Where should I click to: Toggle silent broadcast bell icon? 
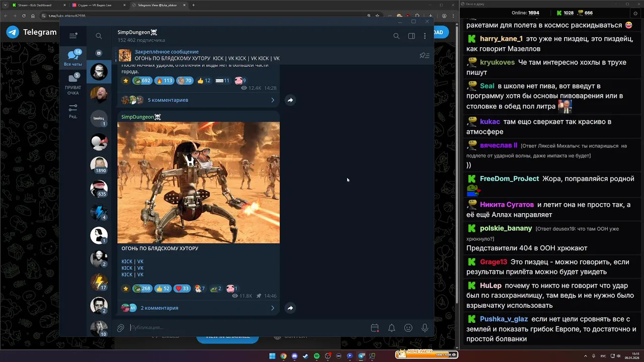[x=391, y=328]
